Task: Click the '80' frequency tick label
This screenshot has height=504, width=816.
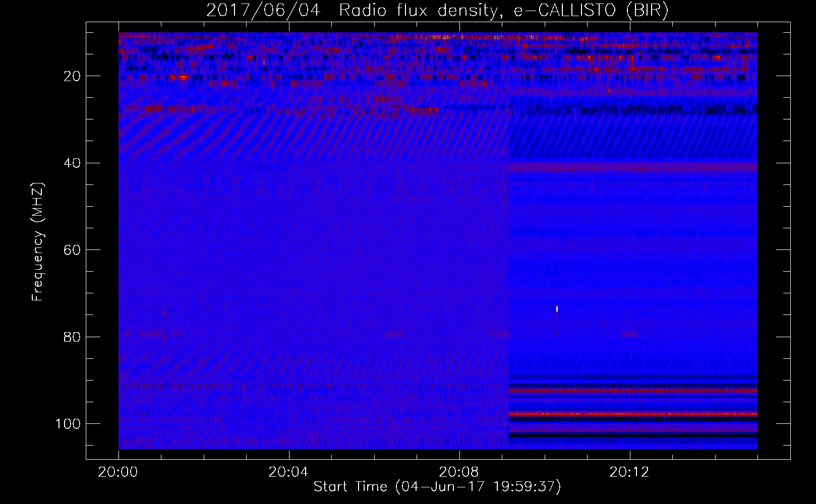Action: pyautogui.click(x=72, y=337)
